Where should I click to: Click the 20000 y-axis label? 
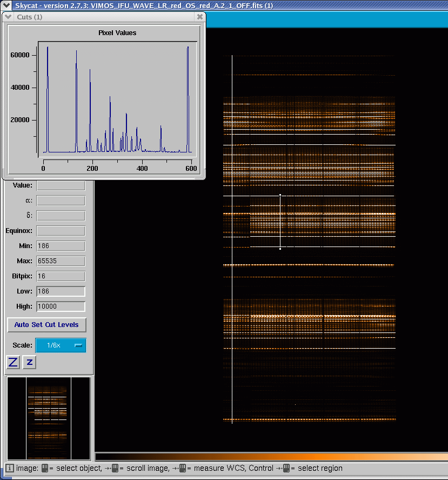point(20,120)
